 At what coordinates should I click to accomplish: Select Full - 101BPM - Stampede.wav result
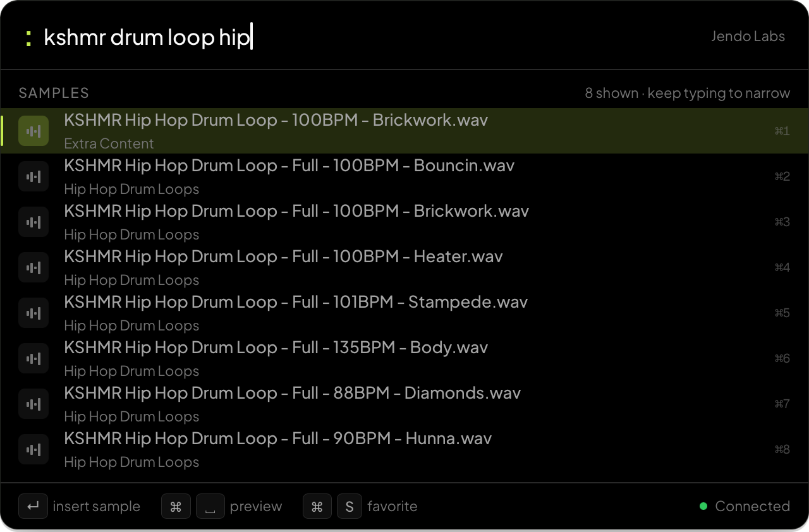(404, 313)
